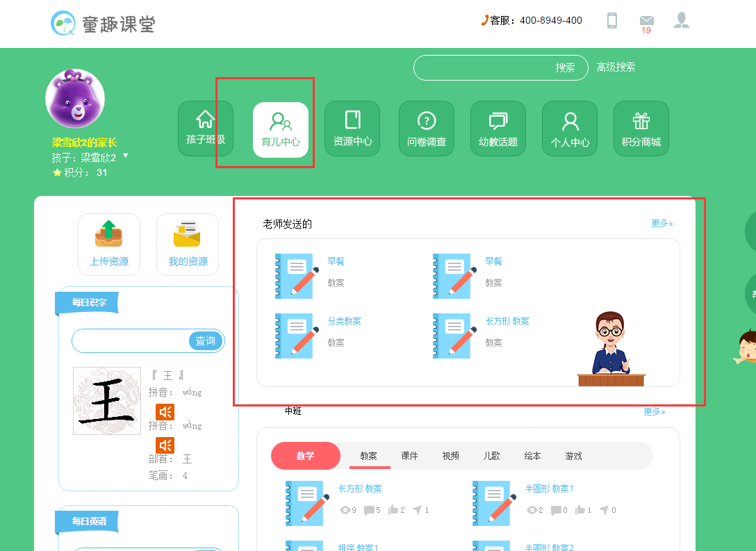Open 长方形 教案 link in 中班 list
Screen dimensions: 756x551
(360, 489)
